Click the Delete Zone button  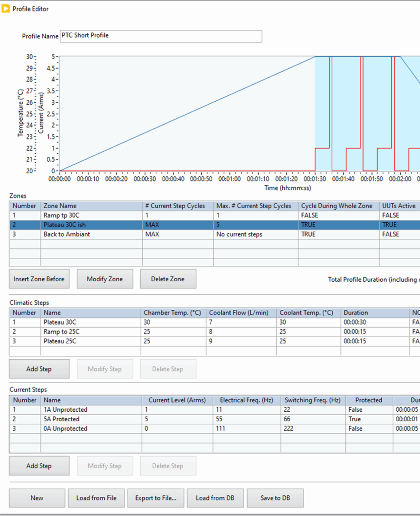(167, 279)
